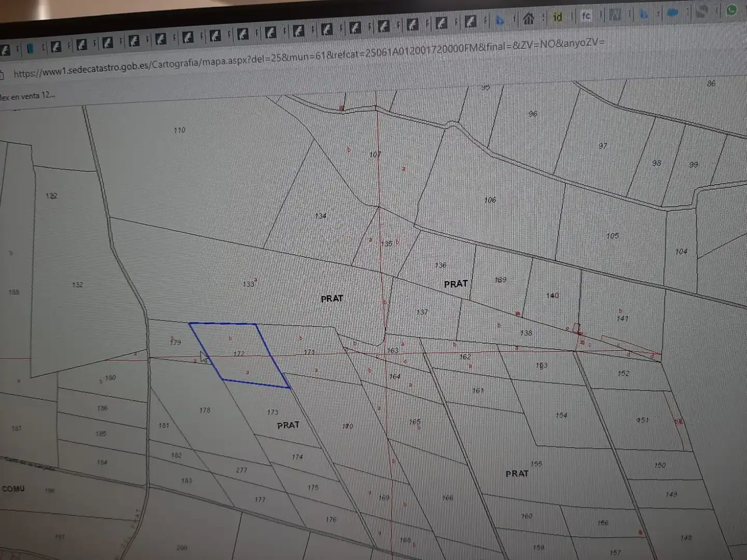Click parcel label 133
Viewport: 747px width, 560px height.
248,285
